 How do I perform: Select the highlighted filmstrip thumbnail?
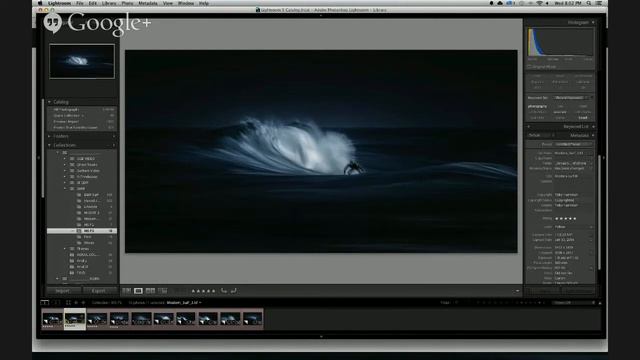75,319
